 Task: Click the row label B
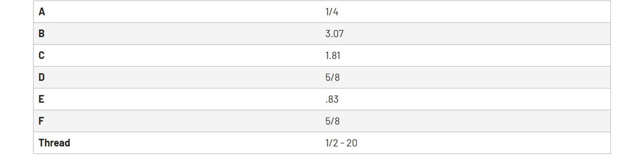click(x=42, y=34)
